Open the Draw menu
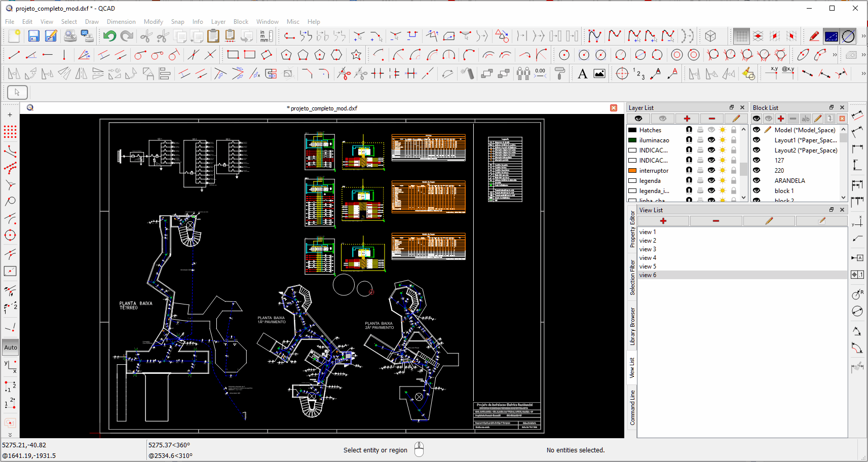Viewport: 868px width, 462px height. [x=92, y=22]
